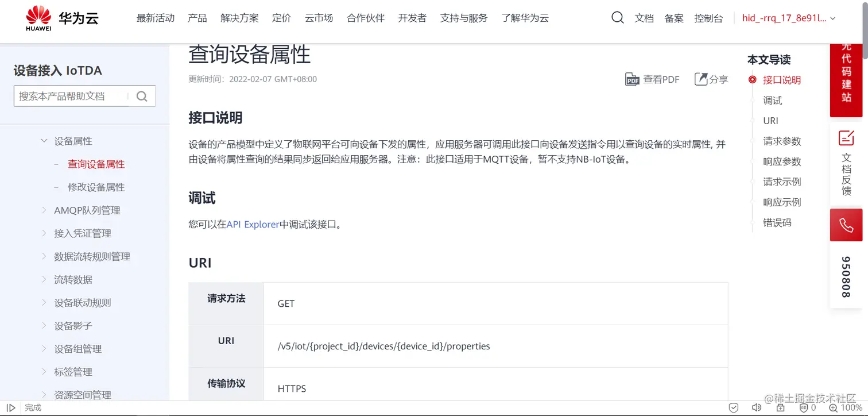868x416 pixels.
Task: Open the 开发者 menu
Action: (x=412, y=18)
